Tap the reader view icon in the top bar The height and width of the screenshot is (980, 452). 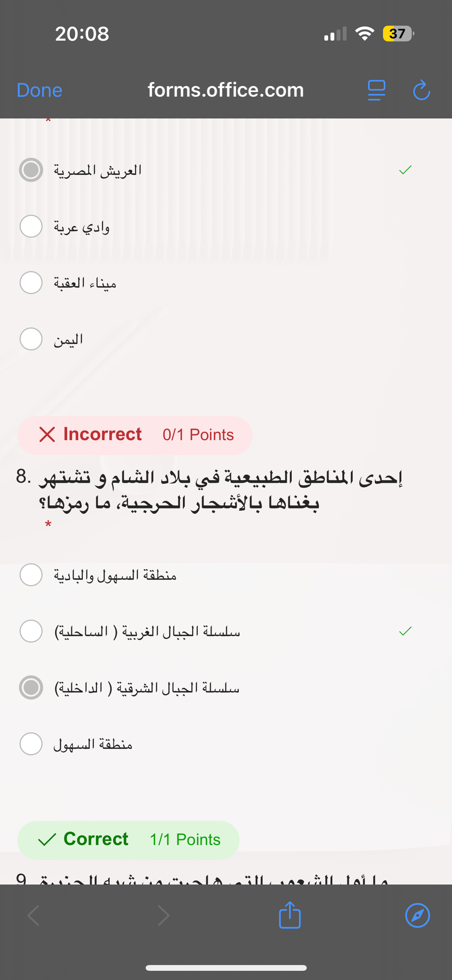tap(376, 90)
